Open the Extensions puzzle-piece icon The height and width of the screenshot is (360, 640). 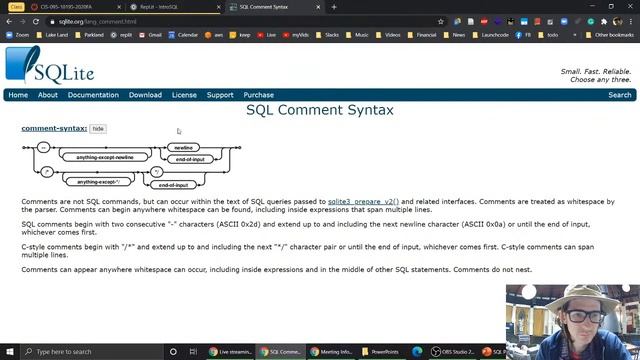604,22
